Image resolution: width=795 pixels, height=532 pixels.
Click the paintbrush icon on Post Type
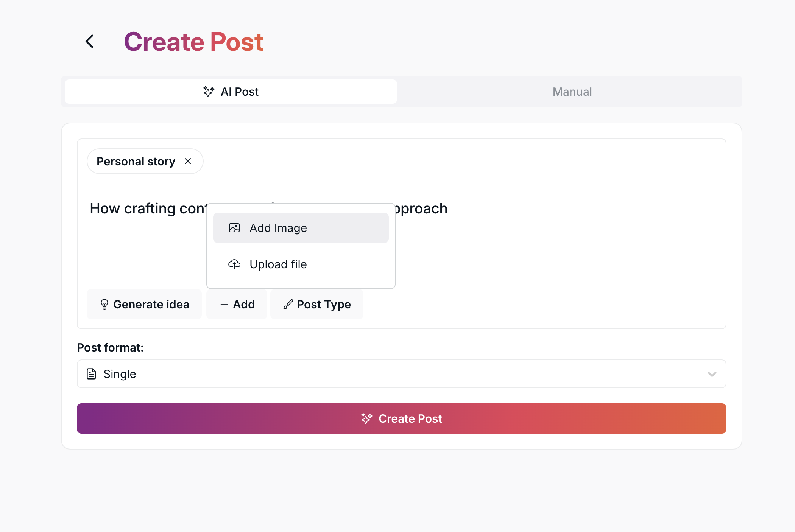(x=288, y=304)
